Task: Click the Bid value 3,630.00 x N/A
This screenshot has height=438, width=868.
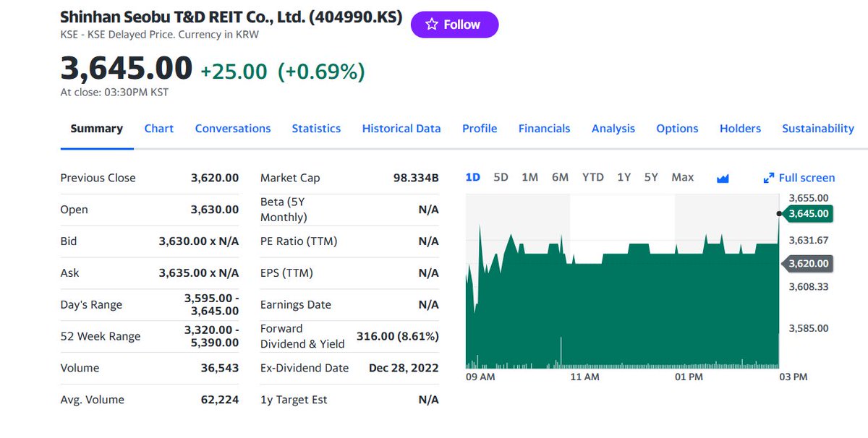Action: coord(199,241)
